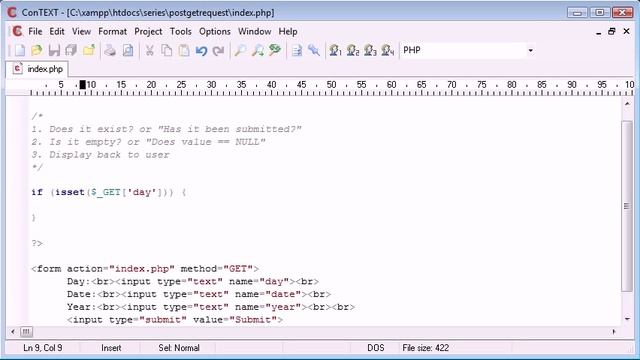640x360 pixels.
Task: Open the View menu
Action: click(81, 31)
